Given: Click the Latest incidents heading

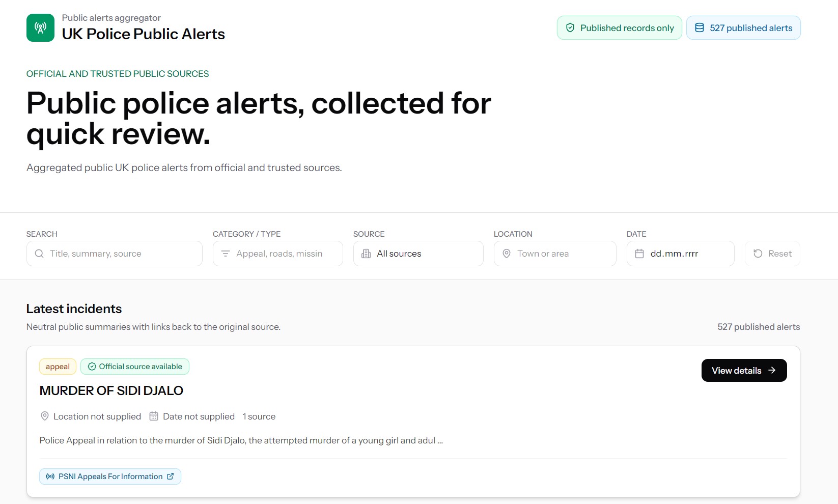Looking at the screenshot, I should [74, 309].
